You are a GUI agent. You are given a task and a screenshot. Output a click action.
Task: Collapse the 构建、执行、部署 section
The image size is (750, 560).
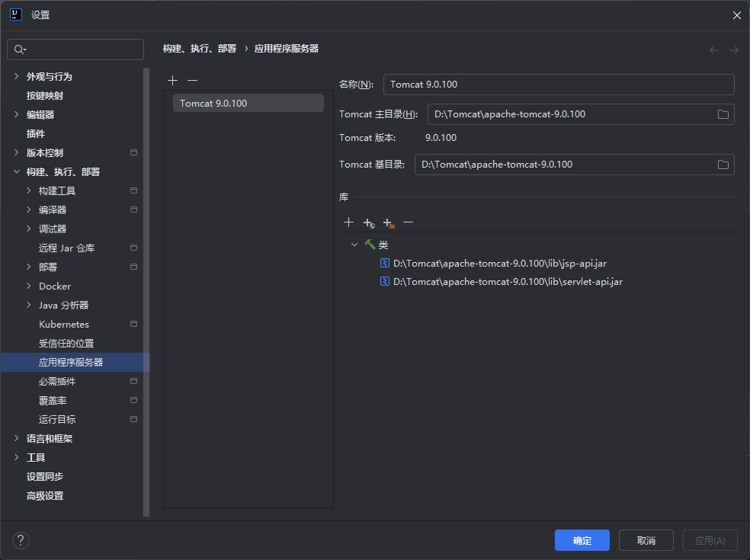pos(17,171)
